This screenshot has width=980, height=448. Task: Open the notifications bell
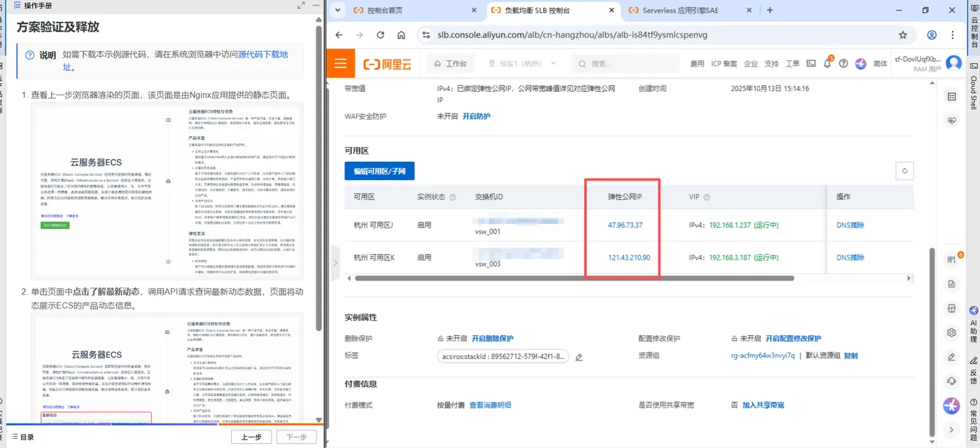(827, 64)
